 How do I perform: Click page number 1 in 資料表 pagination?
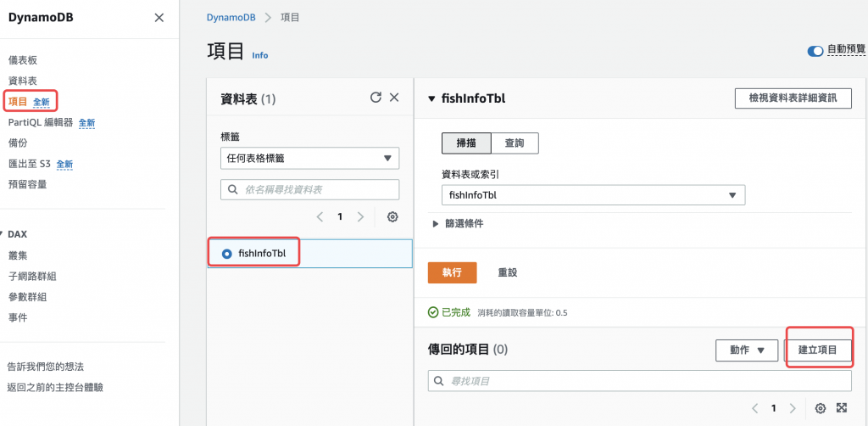pos(340,217)
